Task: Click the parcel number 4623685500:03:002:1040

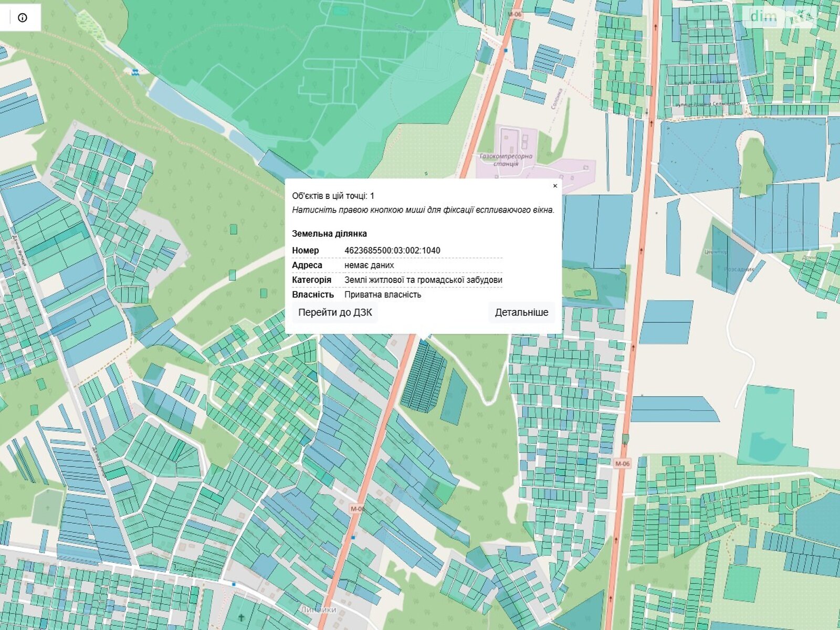Action: [x=392, y=250]
